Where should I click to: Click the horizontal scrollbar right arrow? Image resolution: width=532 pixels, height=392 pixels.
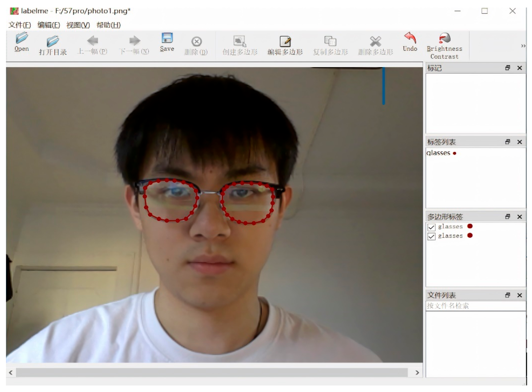coord(417,373)
